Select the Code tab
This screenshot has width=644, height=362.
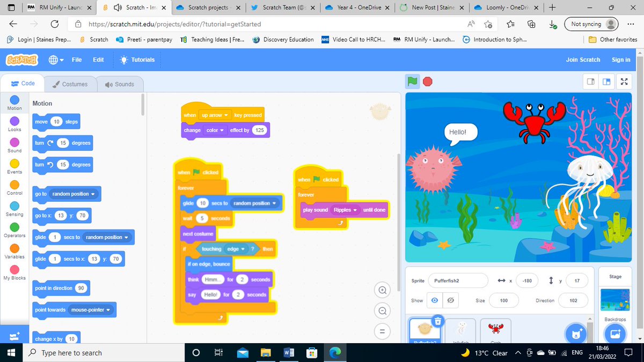[x=23, y=84]
